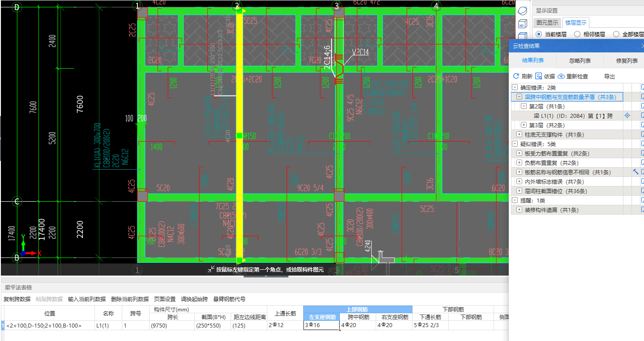Screen dimensions: 644x341
Task: Click 输入当前列数据 button
Action: [87, 299]
